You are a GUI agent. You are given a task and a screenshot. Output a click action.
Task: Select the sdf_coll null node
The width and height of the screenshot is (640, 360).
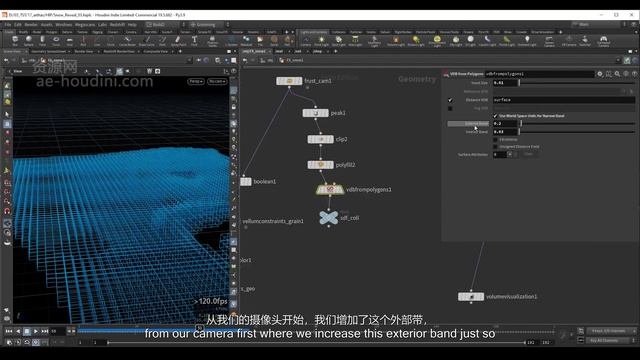(x=329, y=218)
